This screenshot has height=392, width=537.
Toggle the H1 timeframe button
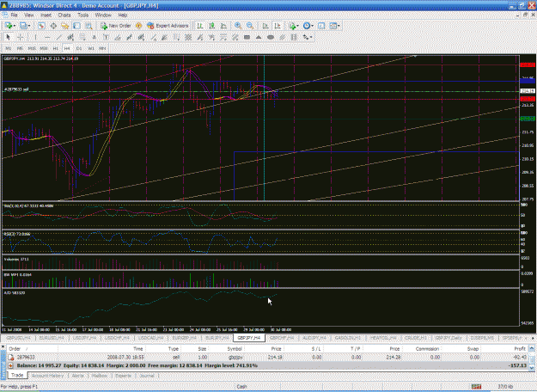(x=55, y=48)
